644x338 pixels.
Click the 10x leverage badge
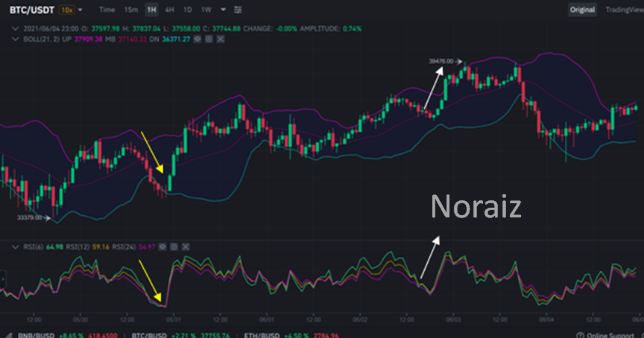[66, 10]
